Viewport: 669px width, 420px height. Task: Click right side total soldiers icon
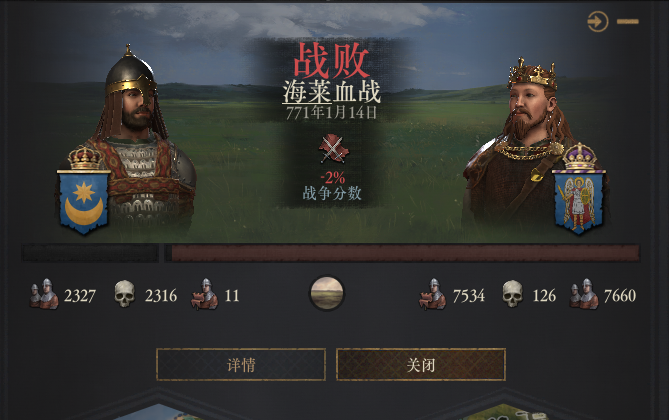584,294
